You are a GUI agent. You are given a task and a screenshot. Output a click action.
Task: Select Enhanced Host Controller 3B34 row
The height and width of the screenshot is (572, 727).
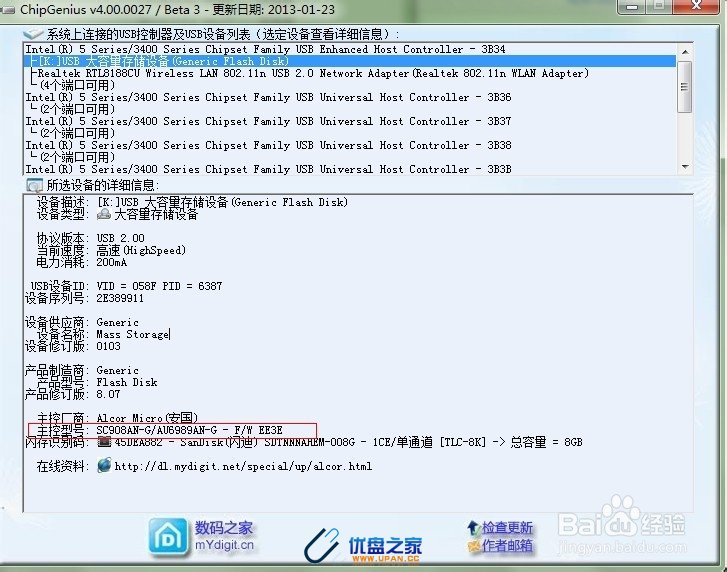pos(350,49)
